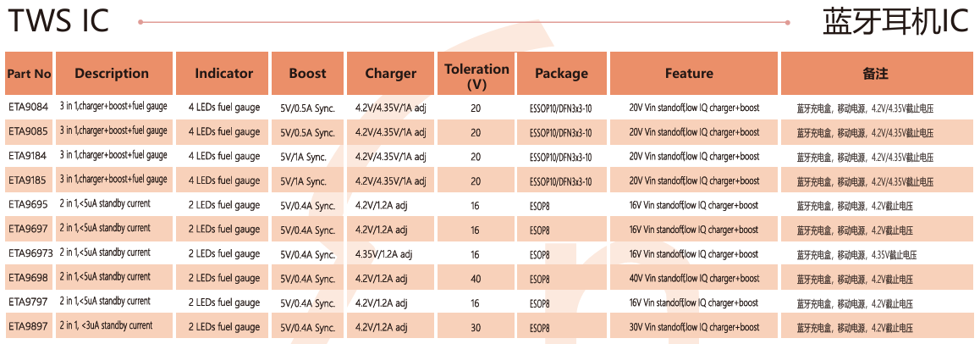
Task: Open part number ETA9698
Action: coord(29,278)
